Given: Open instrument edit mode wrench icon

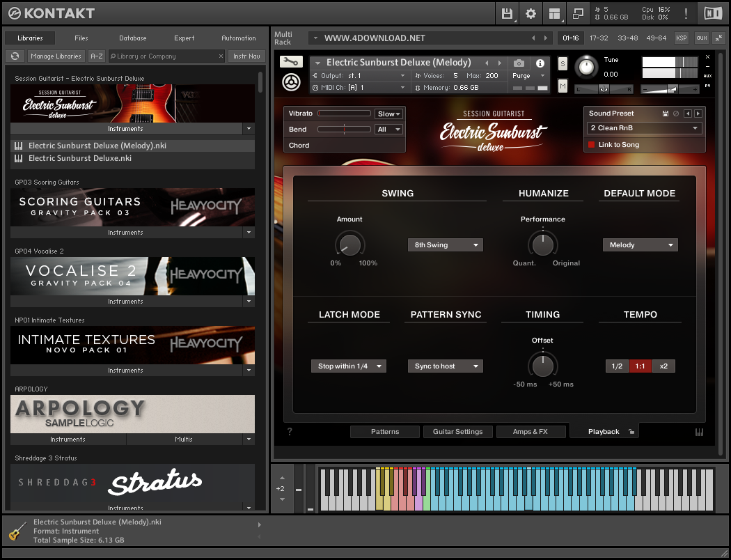Looking at the screenshot, I should pos(291,61).
